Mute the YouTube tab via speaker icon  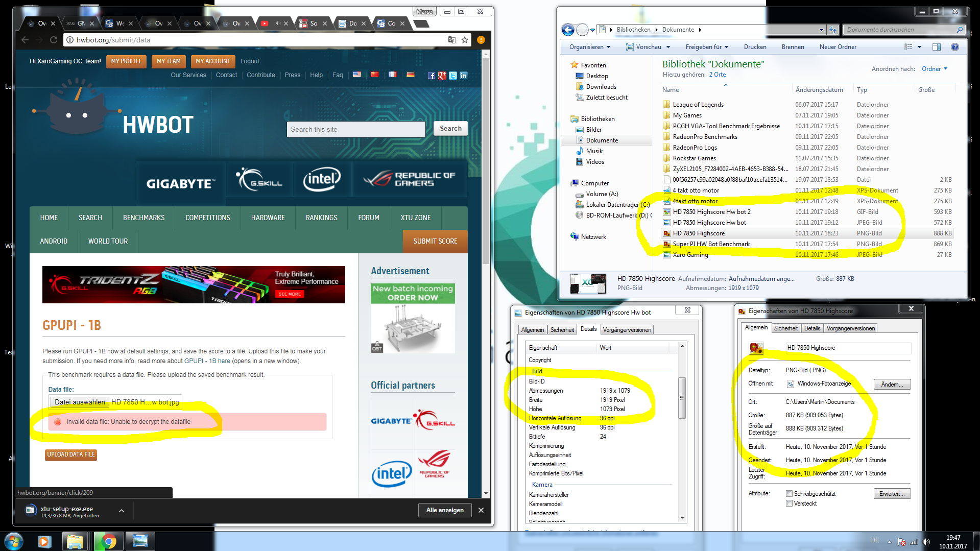(x=278, y=23)
